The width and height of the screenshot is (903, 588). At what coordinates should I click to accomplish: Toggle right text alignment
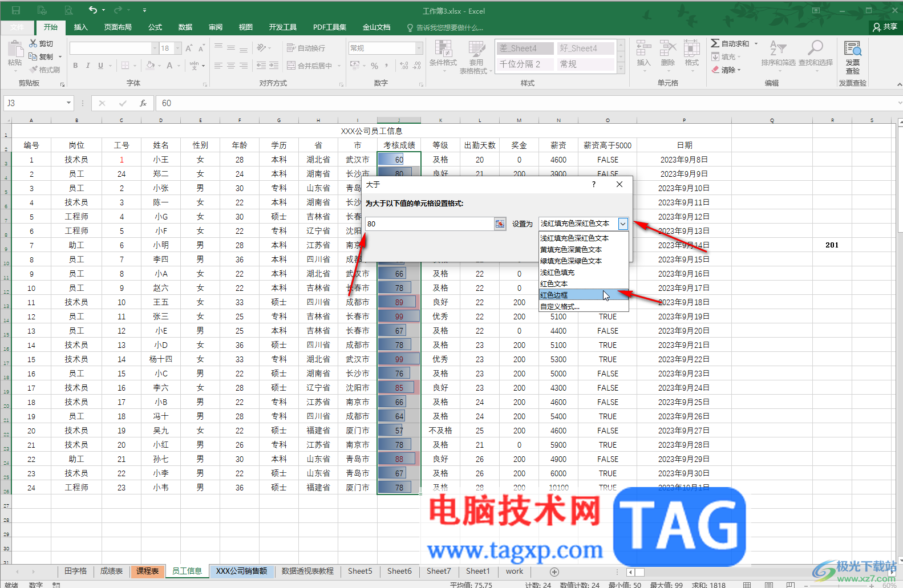point(244,66)
